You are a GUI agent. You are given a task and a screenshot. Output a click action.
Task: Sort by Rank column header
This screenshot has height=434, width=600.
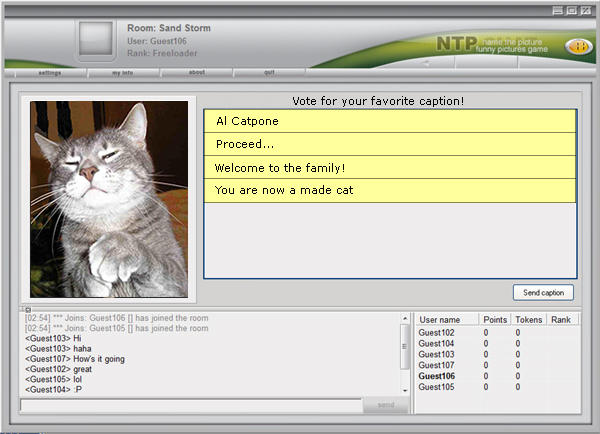[x=562, y=320]
